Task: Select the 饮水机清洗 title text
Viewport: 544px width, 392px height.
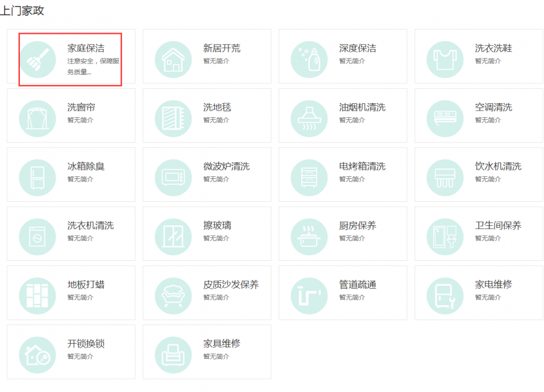Action: (x=498, y=166)
